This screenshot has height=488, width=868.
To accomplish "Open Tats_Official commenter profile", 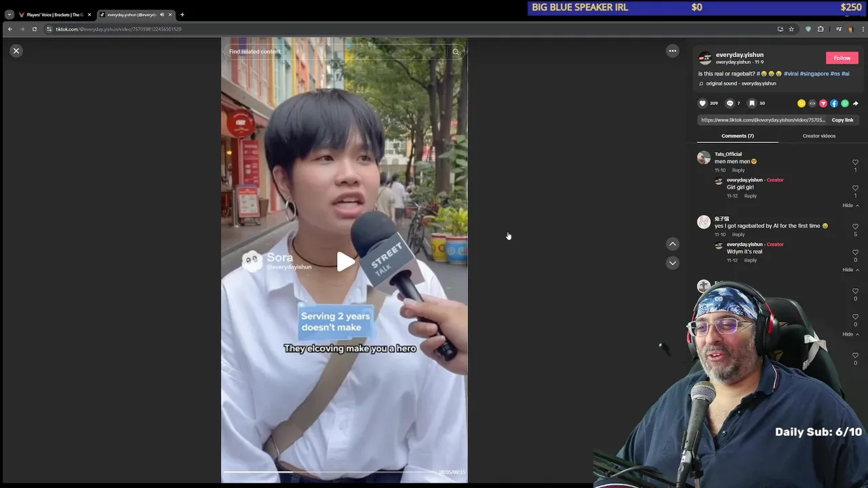I will [x=728, y=155].
